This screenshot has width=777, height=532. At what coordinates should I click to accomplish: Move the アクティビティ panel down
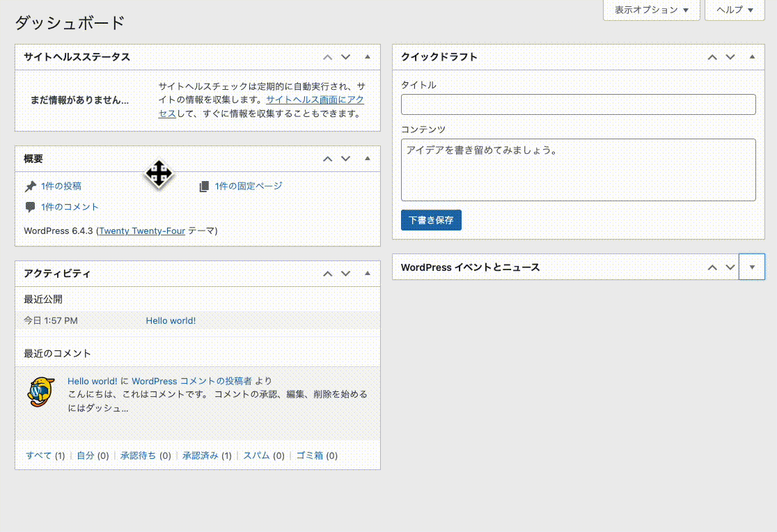click(x=345, y=274)
